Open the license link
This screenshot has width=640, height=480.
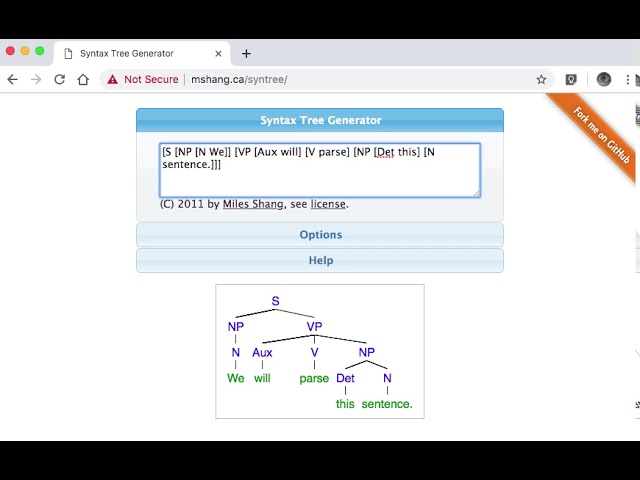click(328, 204)
